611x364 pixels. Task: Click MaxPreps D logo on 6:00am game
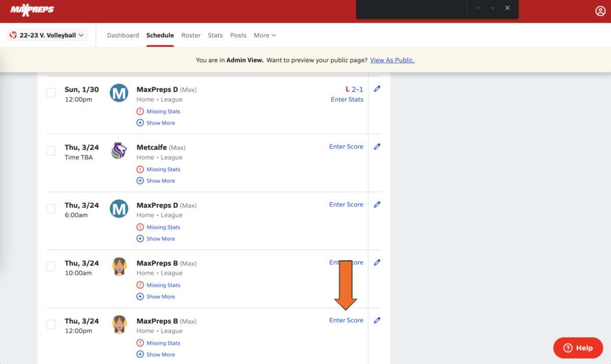(119, 209)
